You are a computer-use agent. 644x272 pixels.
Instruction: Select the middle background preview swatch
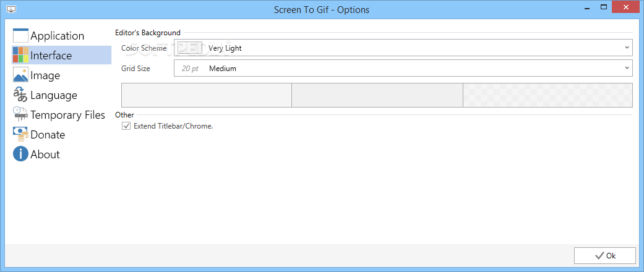point(377,95)
